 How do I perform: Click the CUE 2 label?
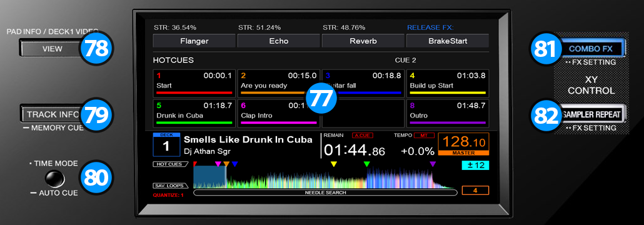(405, 60)
